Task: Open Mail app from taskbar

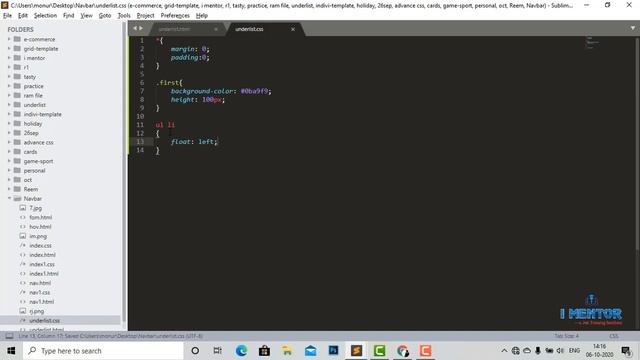Action: (310, 351)
